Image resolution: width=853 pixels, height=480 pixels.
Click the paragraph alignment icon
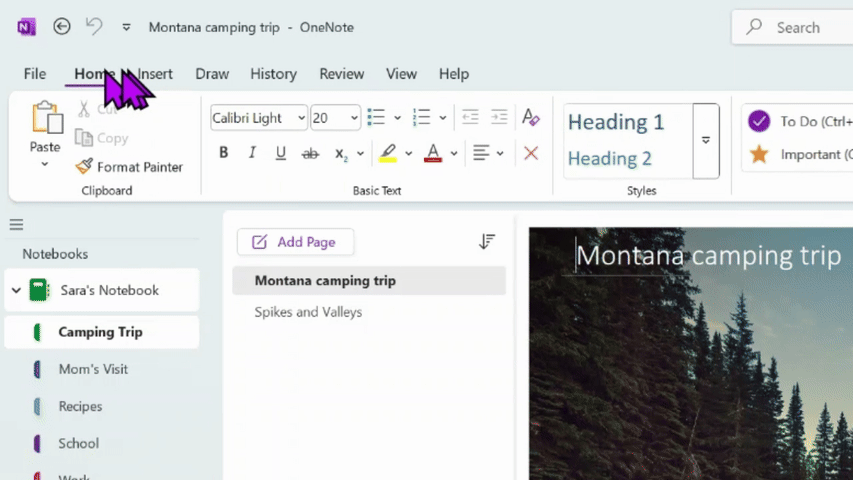point(481,153)
